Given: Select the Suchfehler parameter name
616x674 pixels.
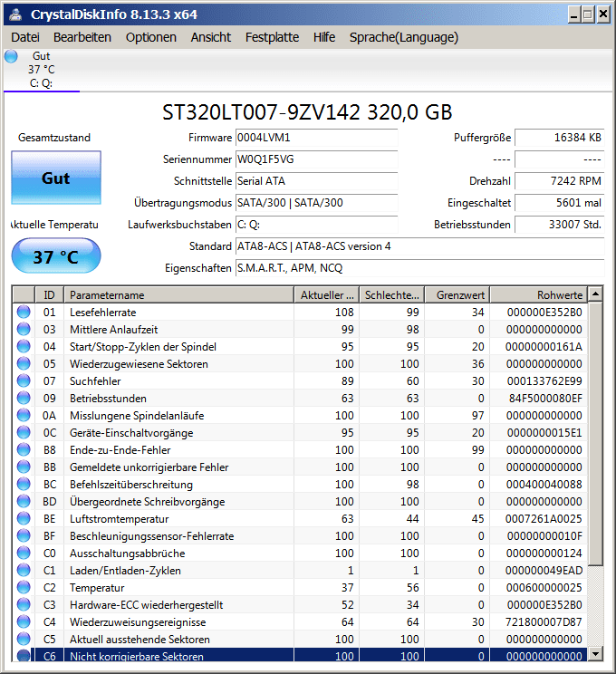Looking at the screenshot, I should tap(95, 380).
